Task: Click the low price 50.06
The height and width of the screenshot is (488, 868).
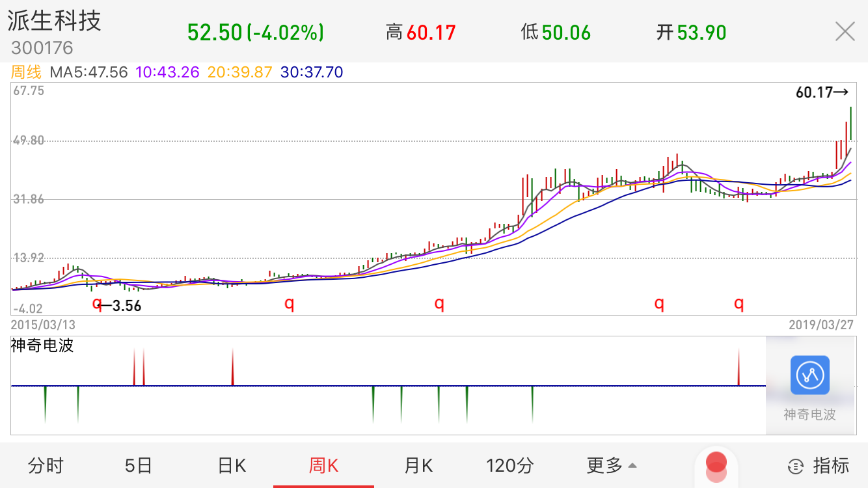Action: [566, 33]
